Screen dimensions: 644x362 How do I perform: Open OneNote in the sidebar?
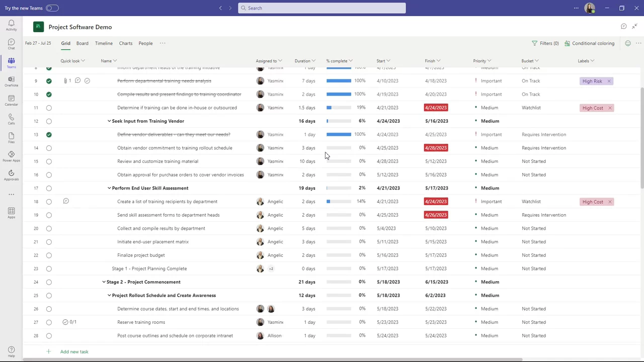coord(11,81)
